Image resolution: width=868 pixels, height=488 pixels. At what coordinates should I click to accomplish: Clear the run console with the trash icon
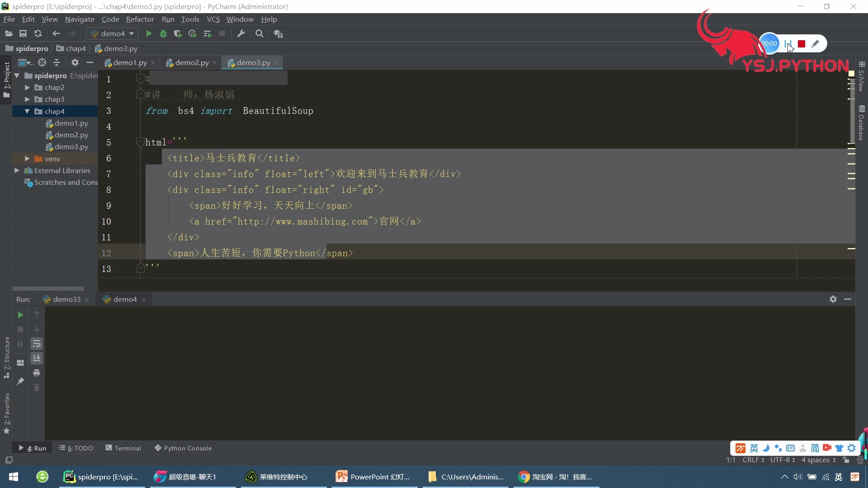click(x=37, y=388)
